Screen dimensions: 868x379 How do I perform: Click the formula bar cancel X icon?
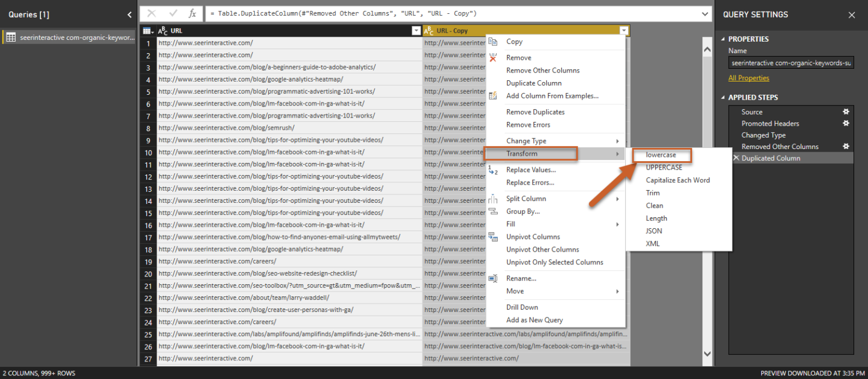(x=151, y=13)
